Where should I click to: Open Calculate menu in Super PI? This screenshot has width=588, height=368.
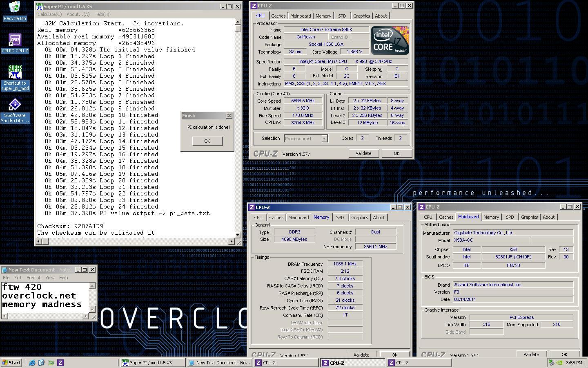[50, 14]
